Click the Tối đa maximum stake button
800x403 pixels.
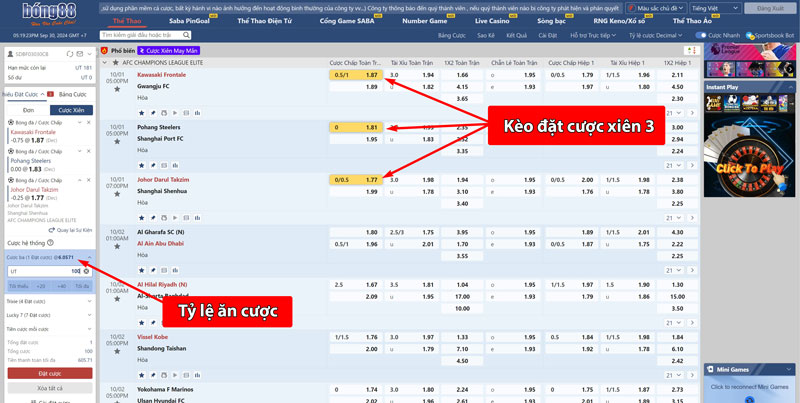point(82,286)
